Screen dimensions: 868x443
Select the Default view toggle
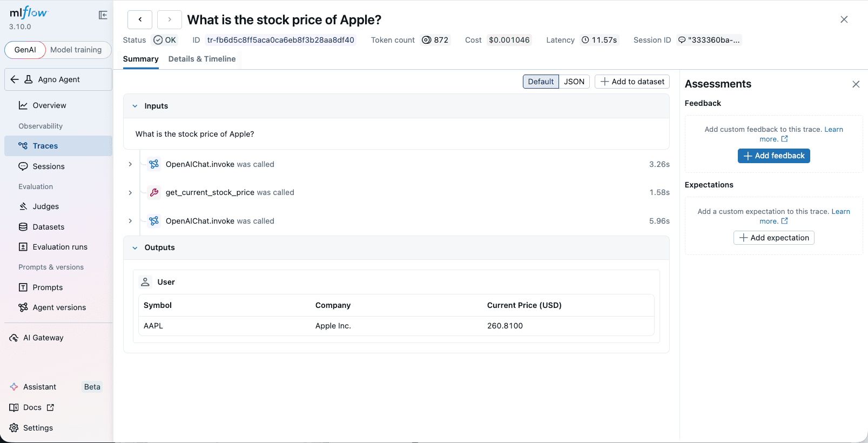541,82
